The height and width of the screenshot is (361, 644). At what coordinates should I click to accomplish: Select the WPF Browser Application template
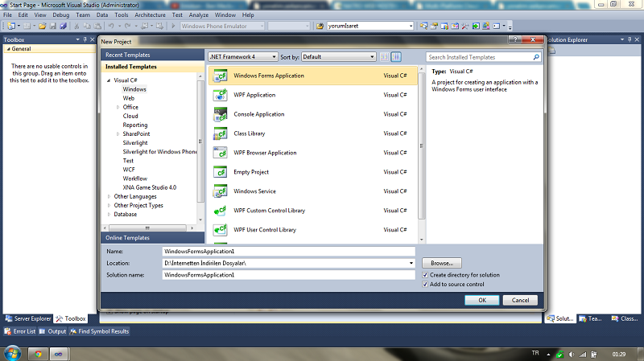coord(312,153)
